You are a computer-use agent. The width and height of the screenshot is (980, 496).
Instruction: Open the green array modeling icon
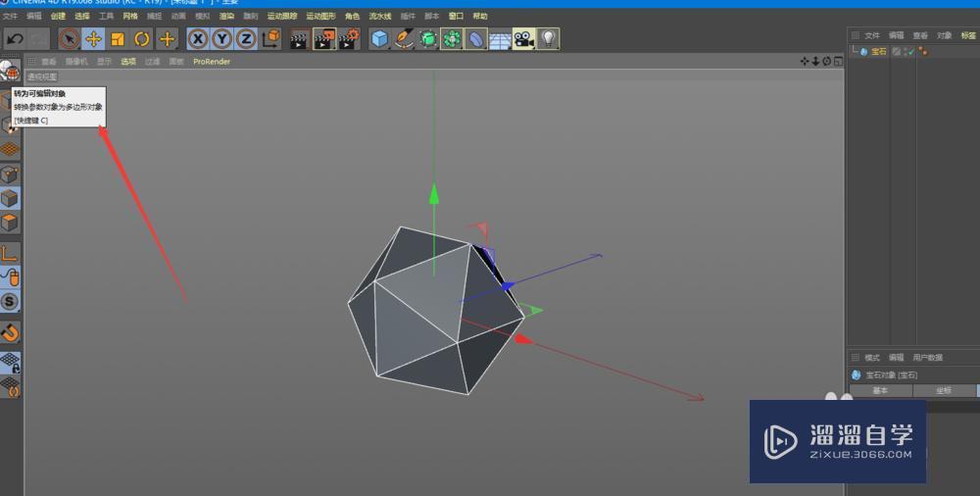click(x=452, y=39)
